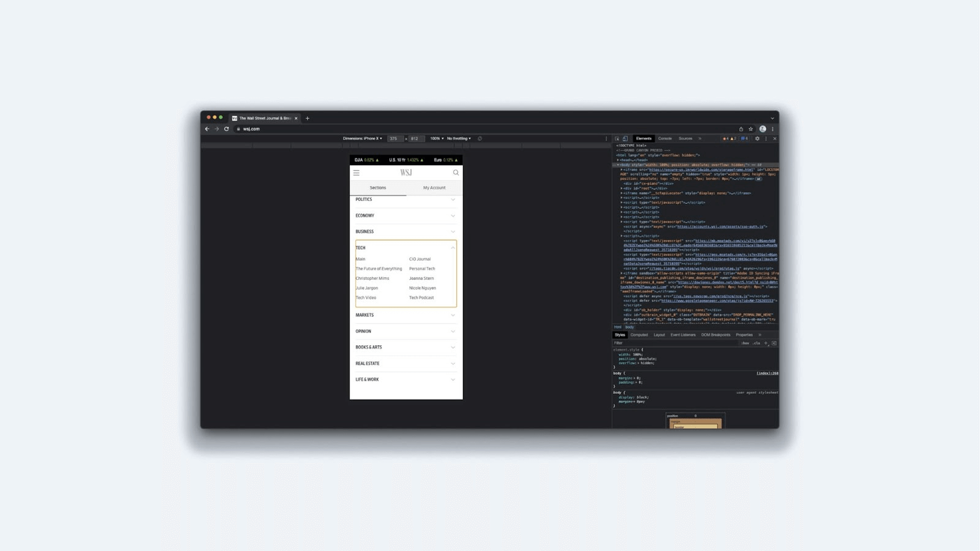This screenshot has height=551, width=980.
Task: Open device toolbar more options menu
Action: pyautogui.click(x=606, y=139)
